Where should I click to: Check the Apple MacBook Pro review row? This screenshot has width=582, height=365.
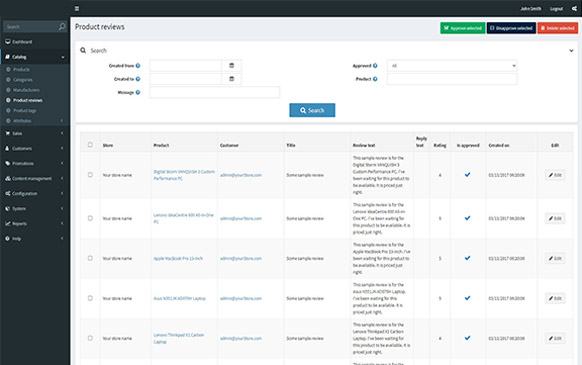90,258
